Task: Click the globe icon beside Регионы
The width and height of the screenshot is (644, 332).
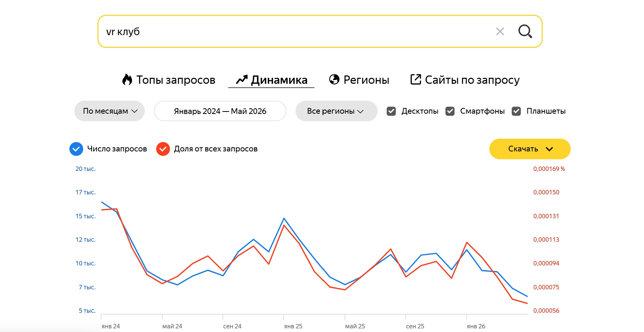Action: tap(334, 79)
